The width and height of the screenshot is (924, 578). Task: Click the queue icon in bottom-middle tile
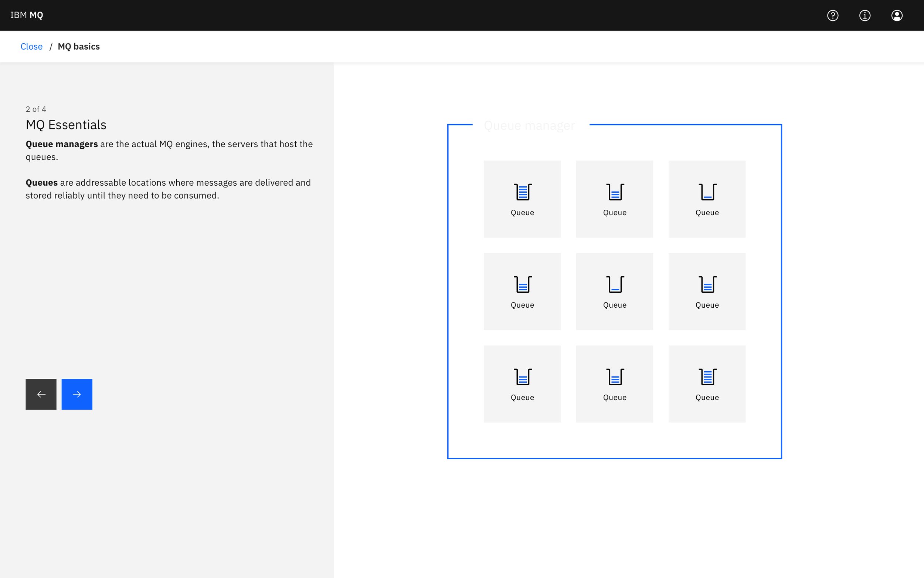[615, 377]
